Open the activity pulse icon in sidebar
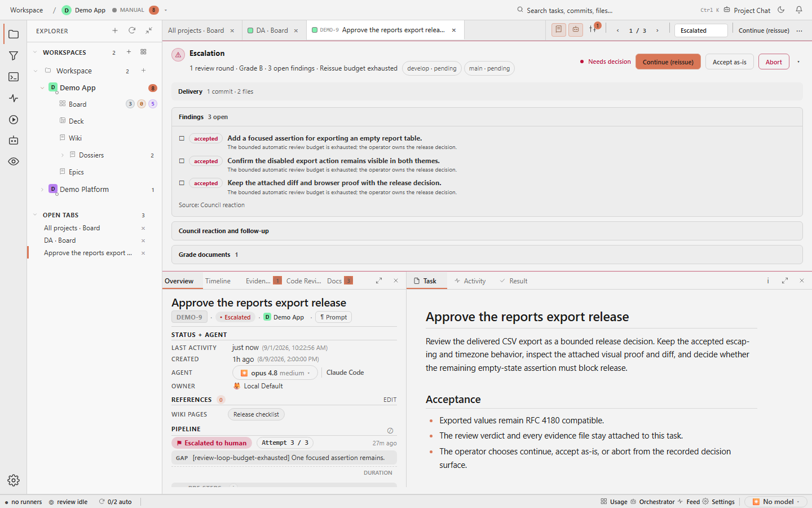This screenshot has width=812, height=508. 14,98
